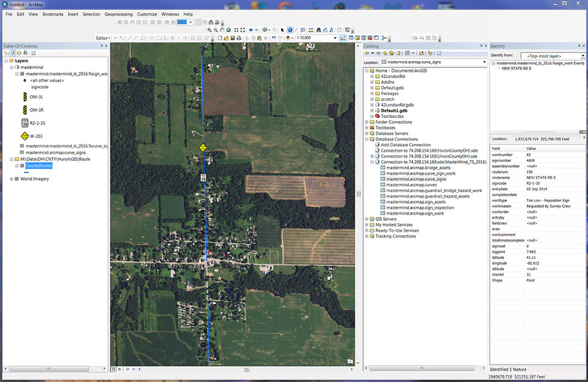Click the Select Elements arrow tool

(x=282, y=30)
